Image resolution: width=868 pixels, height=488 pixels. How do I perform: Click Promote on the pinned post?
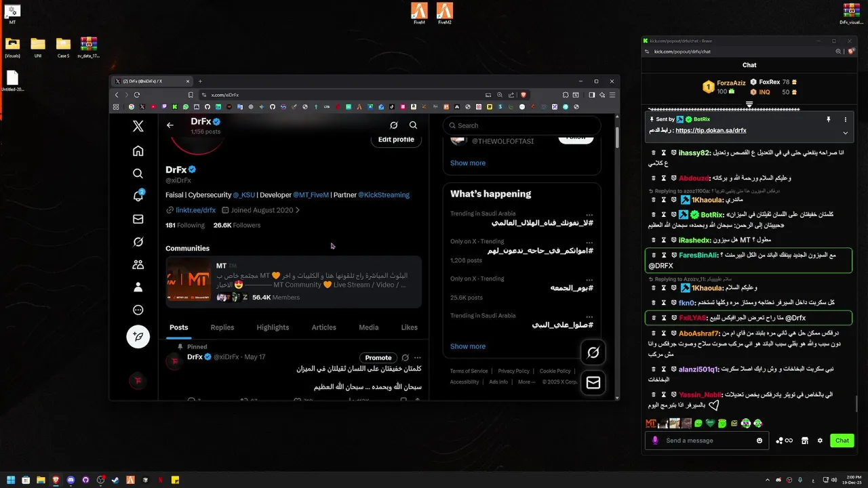tap(378, 358)
